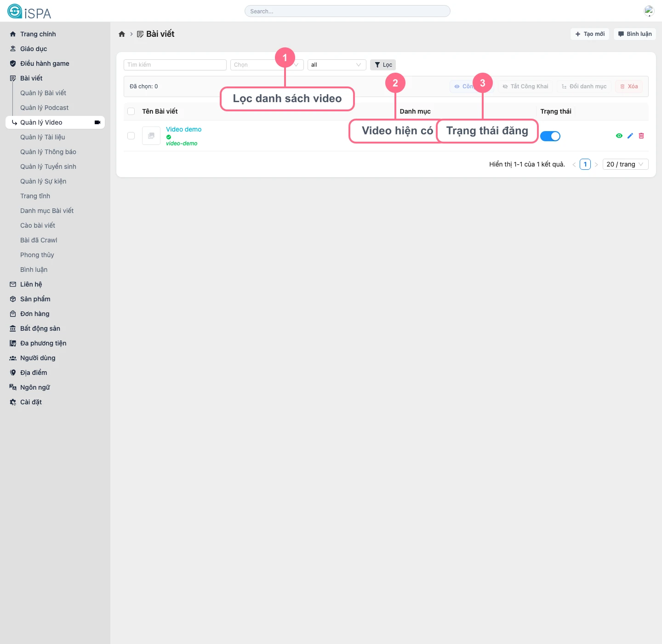Toggle the Trạng thái switch for Video demo

(x=550, y=136)
